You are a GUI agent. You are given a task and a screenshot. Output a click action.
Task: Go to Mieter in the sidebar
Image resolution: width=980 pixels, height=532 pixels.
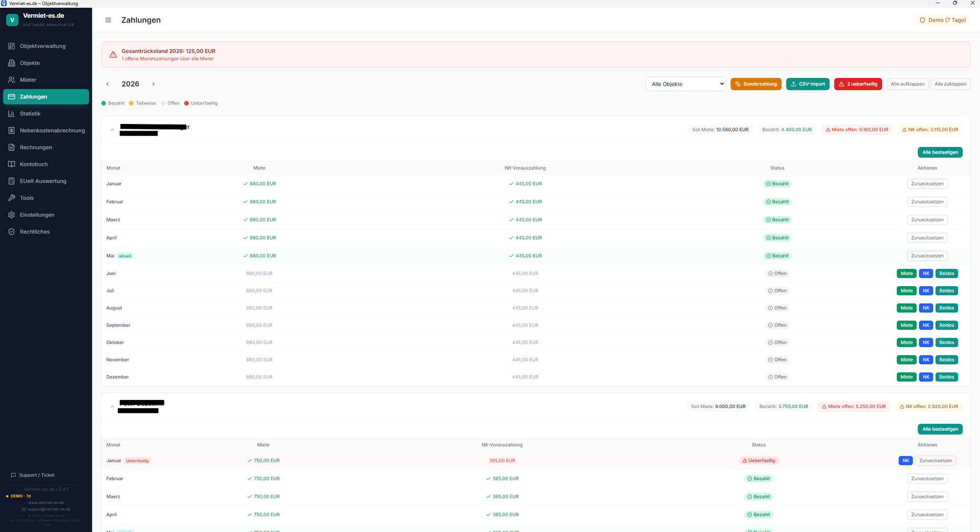click(46, 80)
